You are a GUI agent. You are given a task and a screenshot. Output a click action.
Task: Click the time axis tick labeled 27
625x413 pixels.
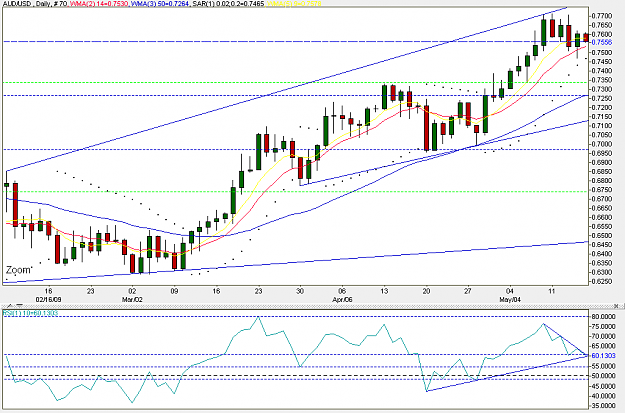pyautogui.click(x=468, y=291)
